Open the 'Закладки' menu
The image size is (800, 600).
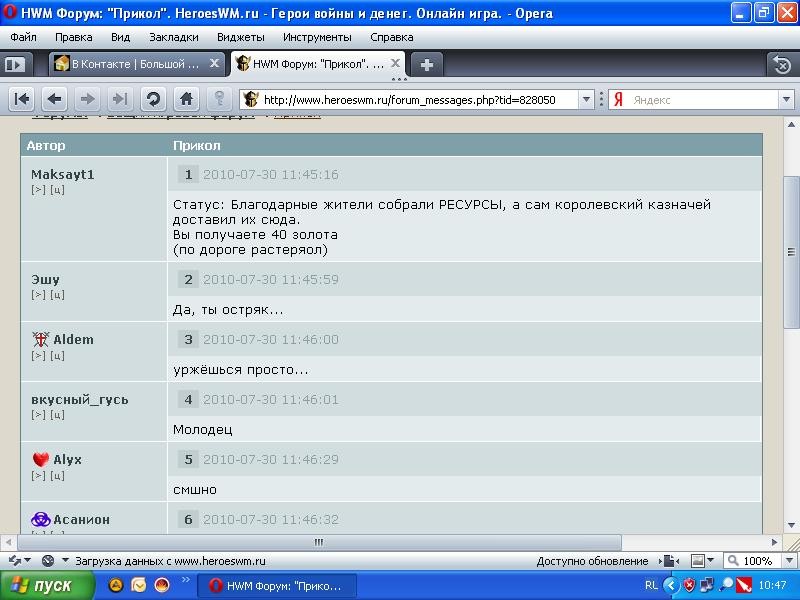coord(173,37)
